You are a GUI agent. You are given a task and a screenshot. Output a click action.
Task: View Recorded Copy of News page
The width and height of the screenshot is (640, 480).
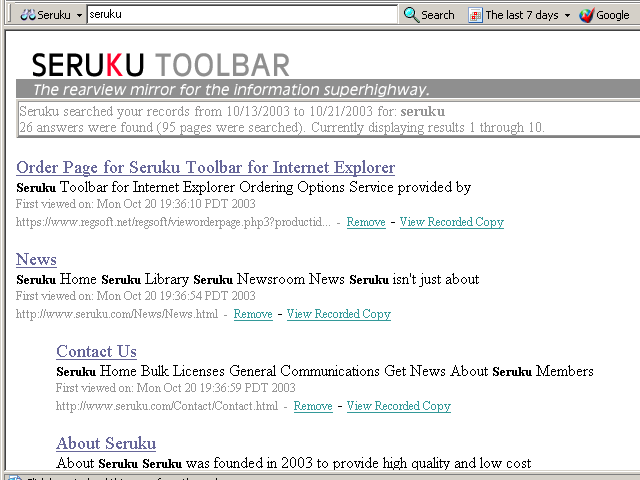point(339,314)
